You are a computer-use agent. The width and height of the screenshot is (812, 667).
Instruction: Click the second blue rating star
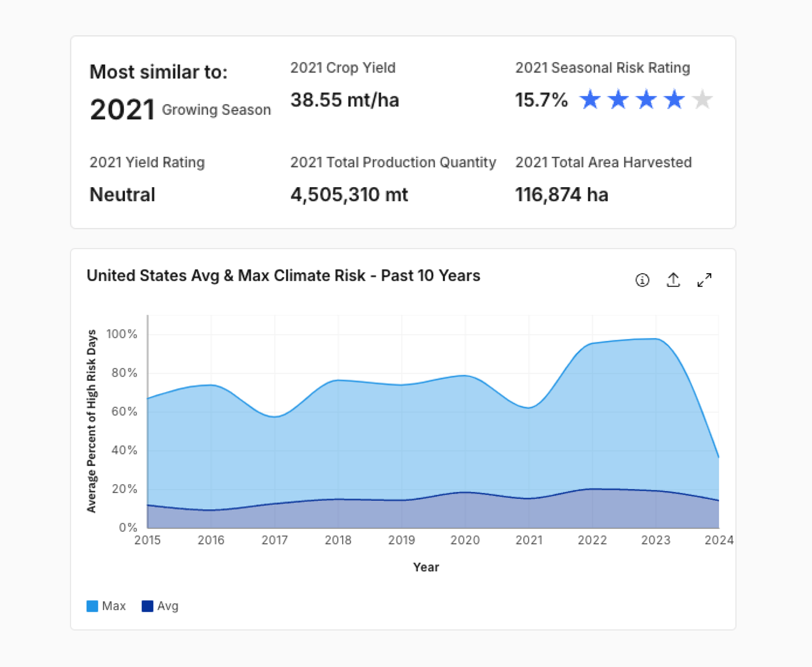tap(618, 100)
